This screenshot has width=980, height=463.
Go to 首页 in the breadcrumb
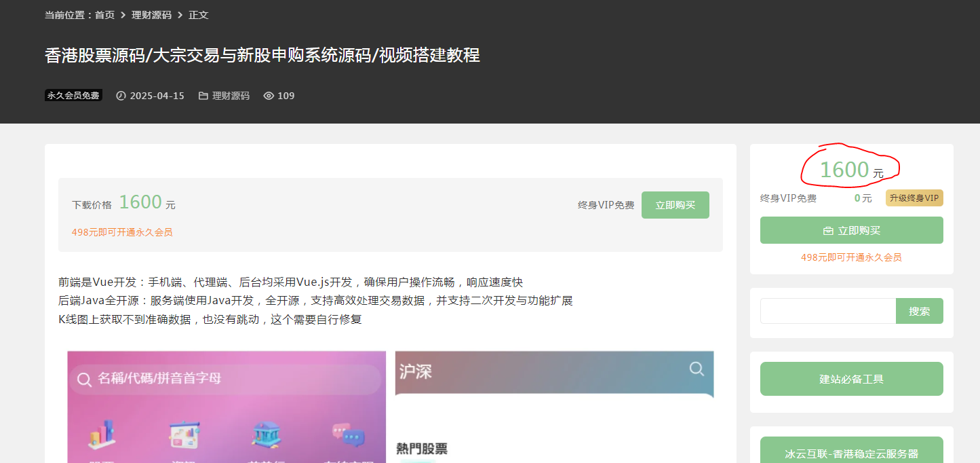(x=104, y=15)
